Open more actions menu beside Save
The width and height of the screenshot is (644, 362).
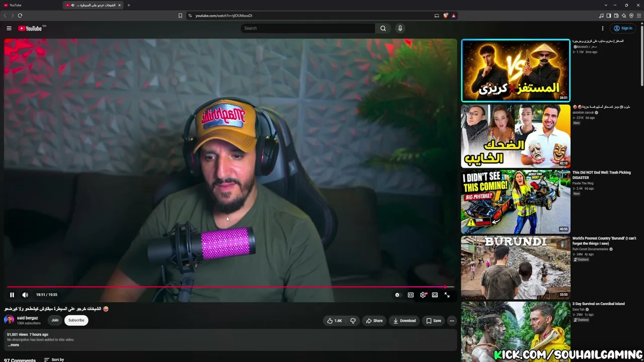click(x=452, y=321)
